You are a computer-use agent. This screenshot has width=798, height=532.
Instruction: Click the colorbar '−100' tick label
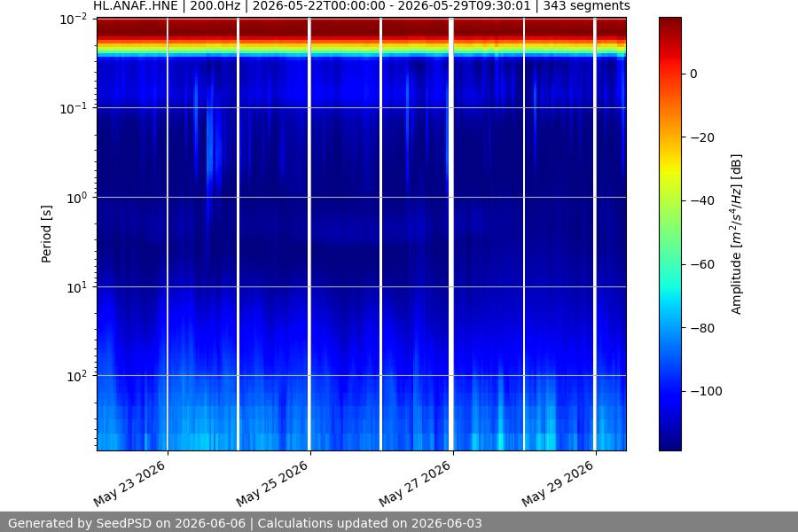[x=706, y=392]
